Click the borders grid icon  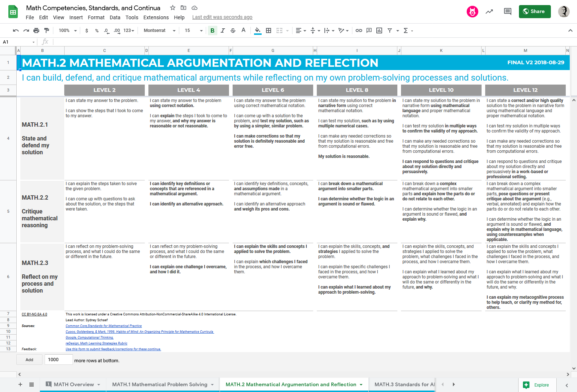269,30
